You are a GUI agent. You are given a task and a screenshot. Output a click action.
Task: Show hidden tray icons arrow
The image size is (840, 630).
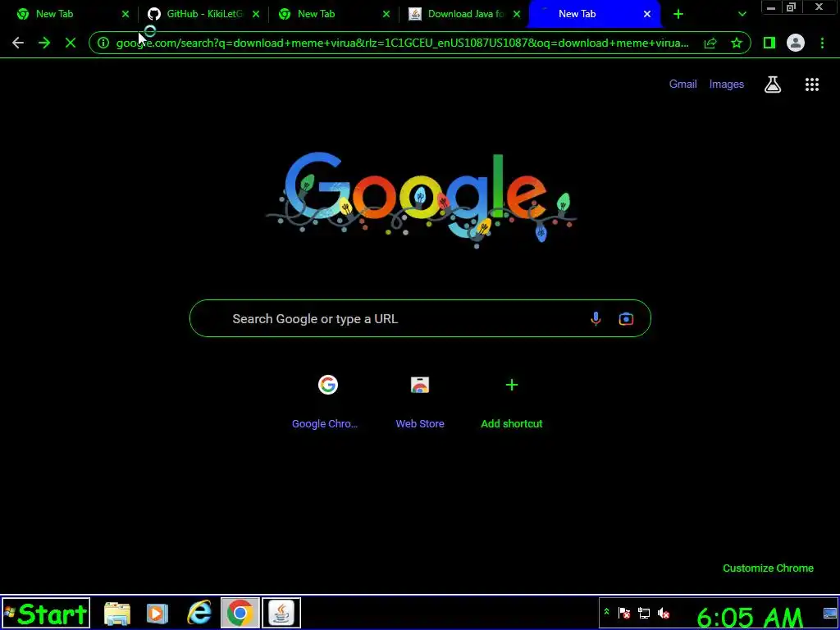[x=606, y=611]
